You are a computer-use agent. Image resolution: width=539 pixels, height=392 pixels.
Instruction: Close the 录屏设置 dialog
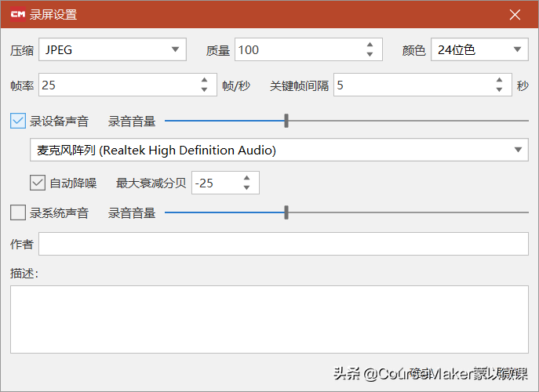click(515, 14)
